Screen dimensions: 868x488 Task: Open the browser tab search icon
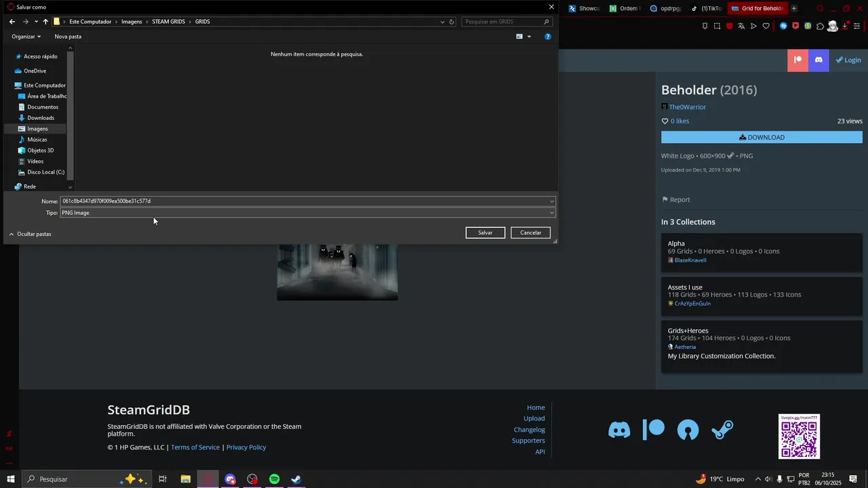tap(820, 9)
